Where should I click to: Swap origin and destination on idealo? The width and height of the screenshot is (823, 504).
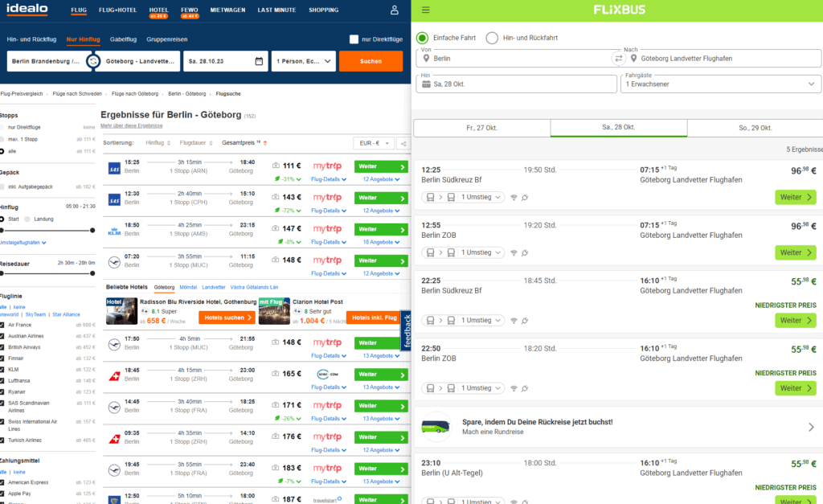93,61
